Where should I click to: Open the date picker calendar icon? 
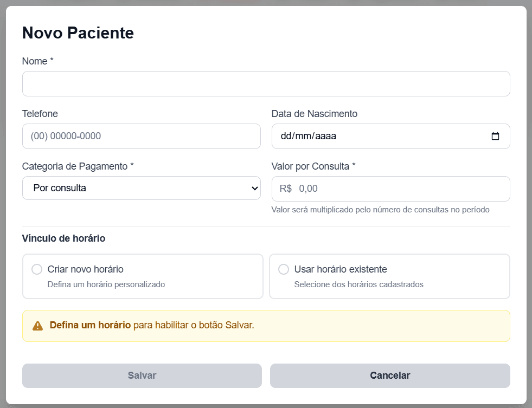point(496,136)
